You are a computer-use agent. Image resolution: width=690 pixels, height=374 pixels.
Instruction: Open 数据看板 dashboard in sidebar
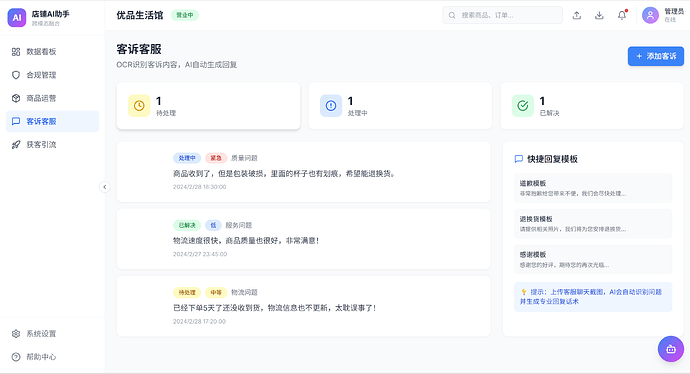52,51
